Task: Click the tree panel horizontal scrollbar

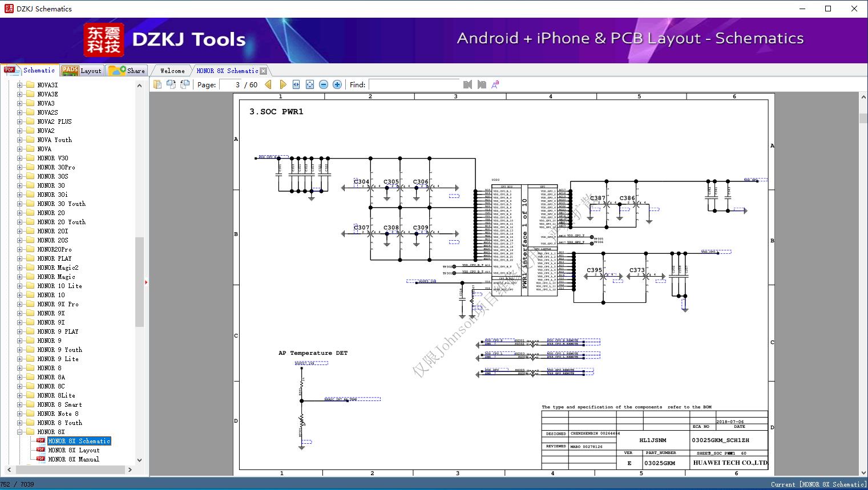Action: pos(69,469)
